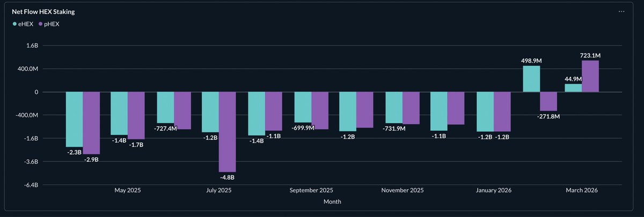644x217 pixels.
Task: Click the pHEX bar labeled 723.1M
Action: coord(590,76)
